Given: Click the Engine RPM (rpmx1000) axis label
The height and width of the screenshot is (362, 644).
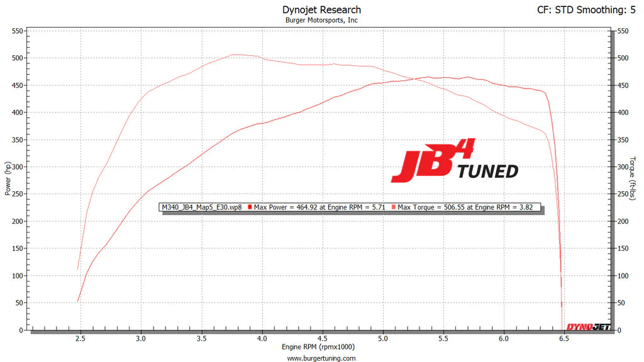Looking at the screenshot, I should 318,346.
